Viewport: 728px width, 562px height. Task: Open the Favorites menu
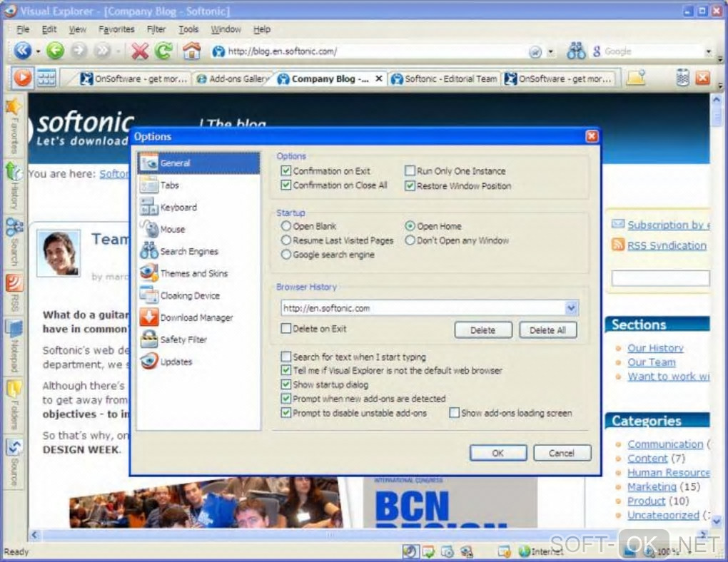116,29
